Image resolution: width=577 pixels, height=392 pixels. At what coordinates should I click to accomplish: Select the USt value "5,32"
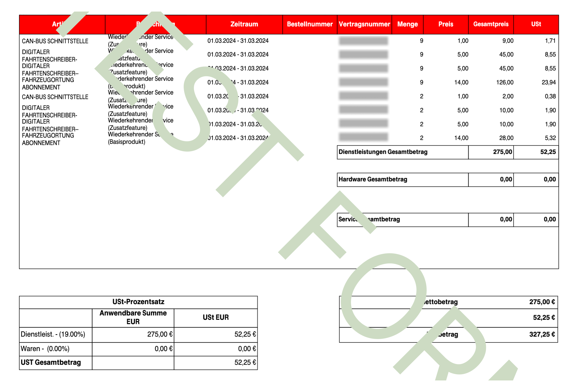pyautogui.click(x=550, y=138)
